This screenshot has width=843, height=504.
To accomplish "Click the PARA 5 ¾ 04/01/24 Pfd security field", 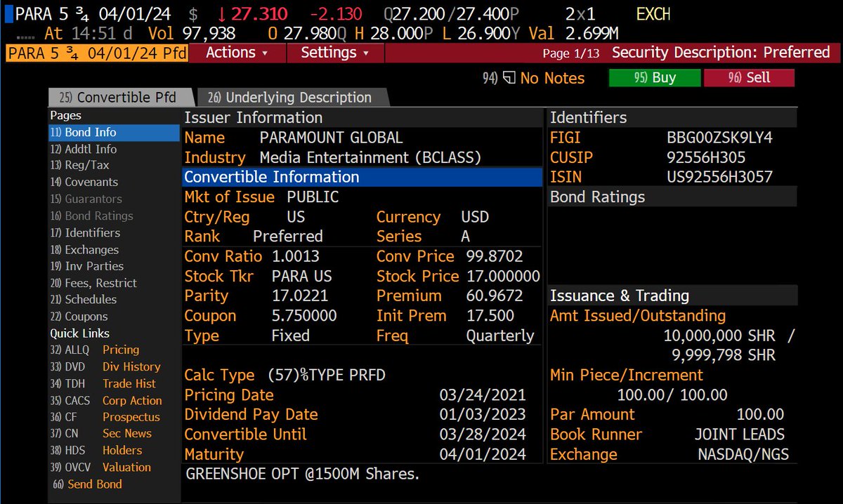I will tap(96, 53).
